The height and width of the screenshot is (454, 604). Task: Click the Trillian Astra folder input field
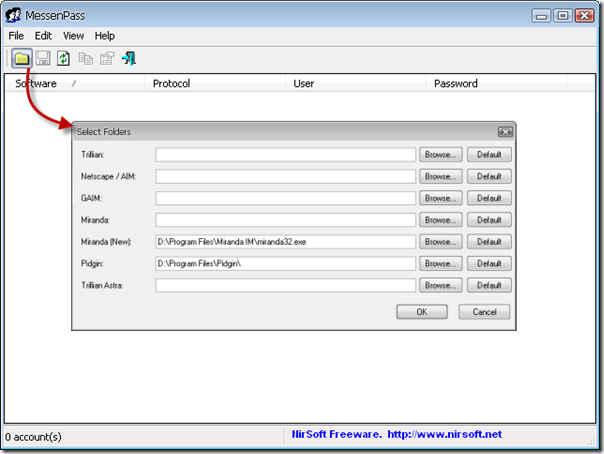pyautogui.click(x=285, y=285)
